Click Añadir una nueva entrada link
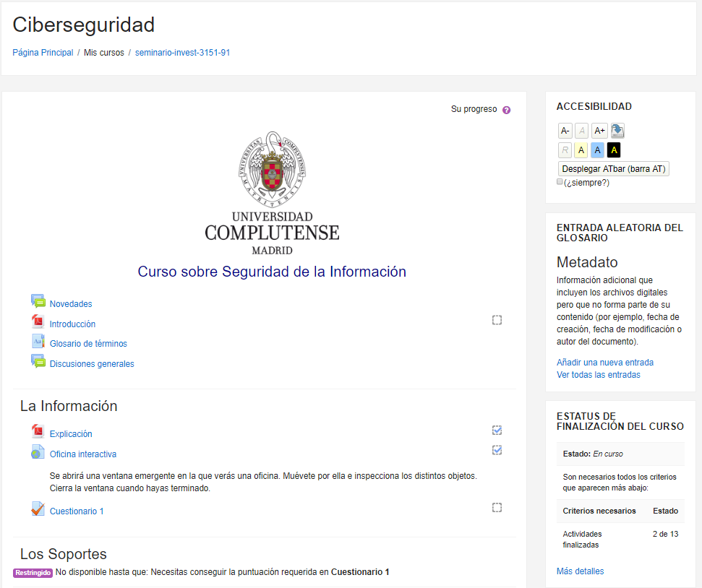The height and width of the screenshot is (588, 702). 605,363
